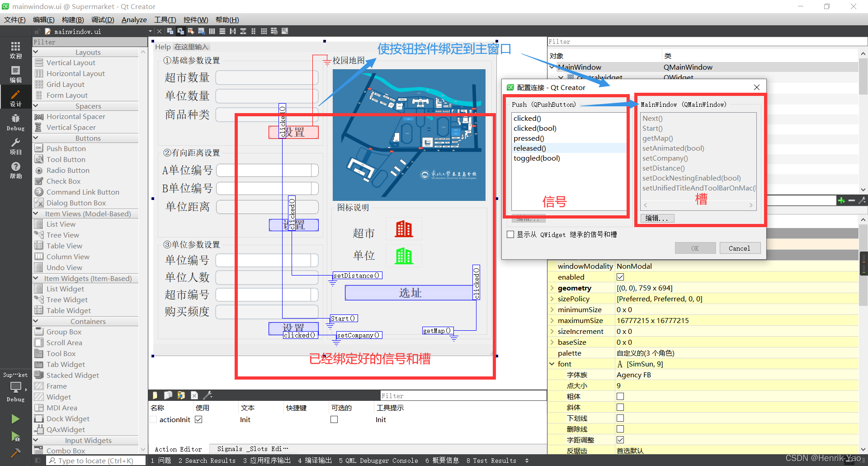Expand the geometry property row
868x466 pixels.
(552, 288)
